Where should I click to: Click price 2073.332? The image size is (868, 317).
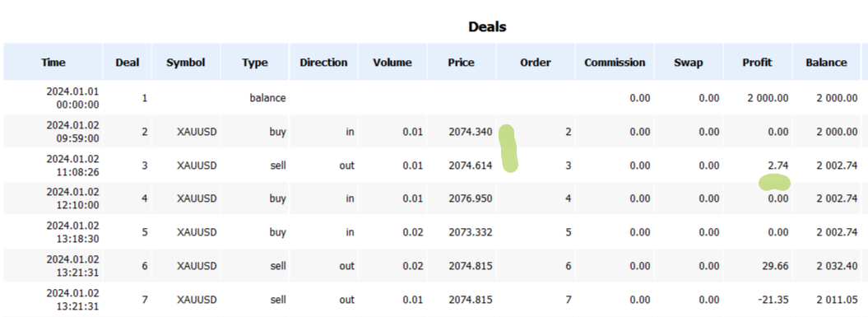coord(471,232)
